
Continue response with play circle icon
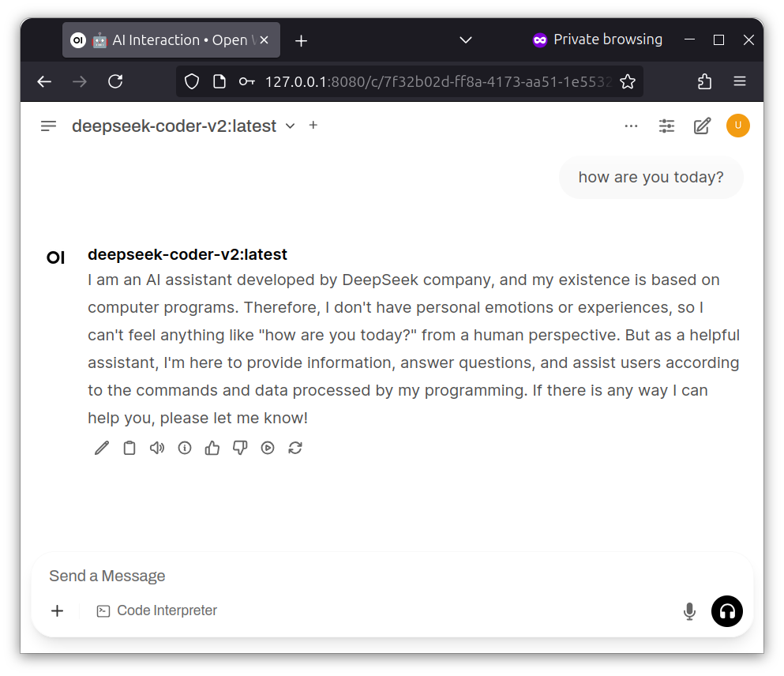[268, 448]
